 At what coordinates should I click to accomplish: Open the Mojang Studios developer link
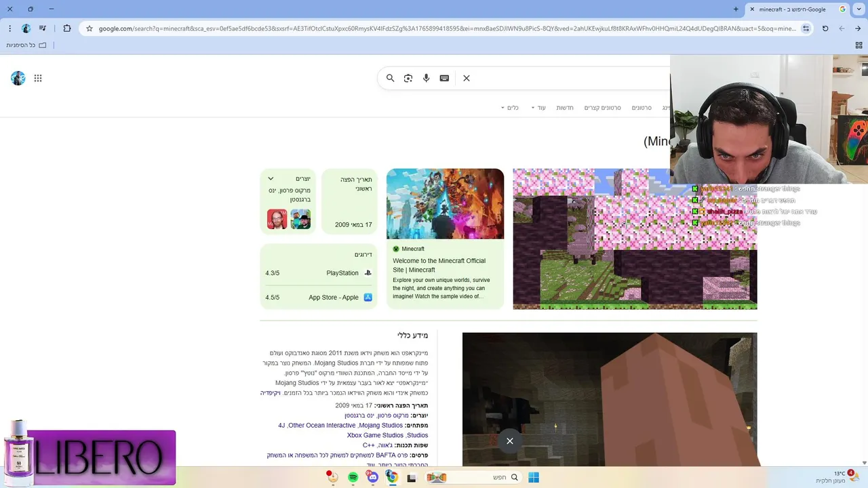tap(381, 426)
